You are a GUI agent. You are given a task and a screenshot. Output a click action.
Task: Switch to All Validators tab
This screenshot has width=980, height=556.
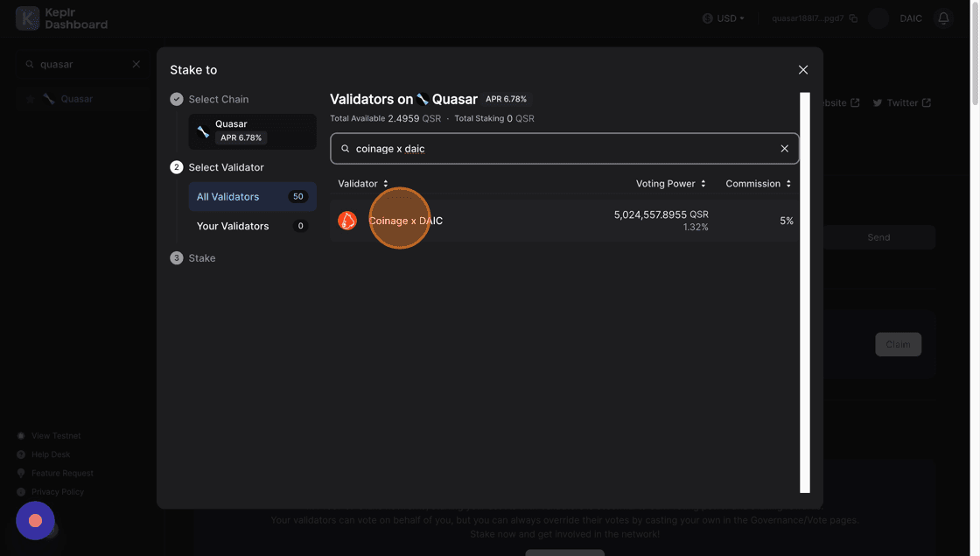[252, 197]
